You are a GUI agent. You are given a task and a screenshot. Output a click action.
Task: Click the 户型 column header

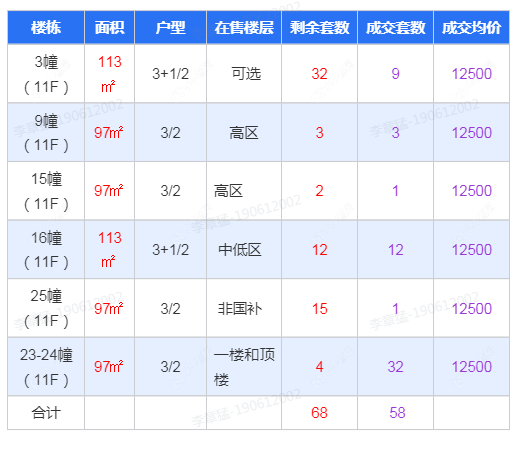coord(170,27)
